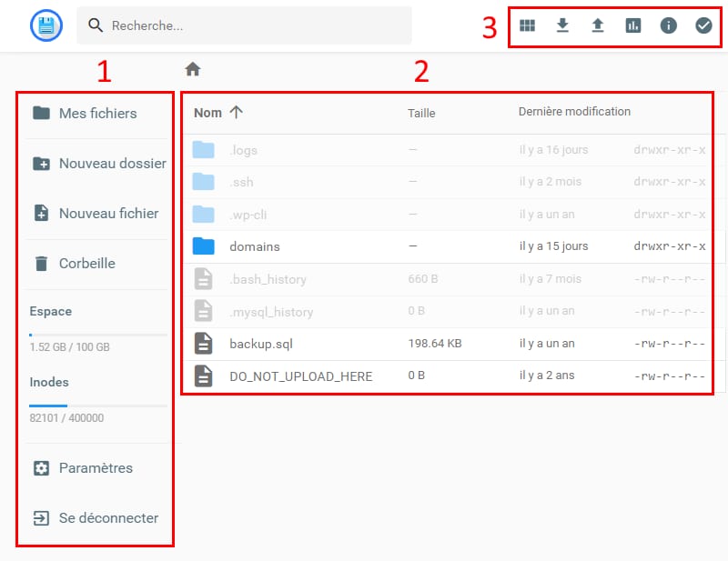728x561 pixels.
Task: Select the domains folder
Action: (x=255, y=246)
